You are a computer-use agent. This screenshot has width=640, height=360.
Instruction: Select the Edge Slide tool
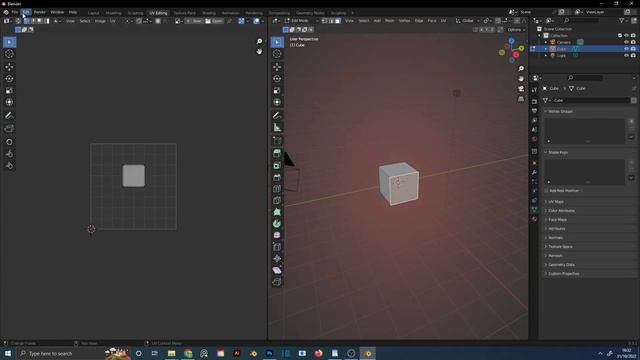[x=277, y=247]
